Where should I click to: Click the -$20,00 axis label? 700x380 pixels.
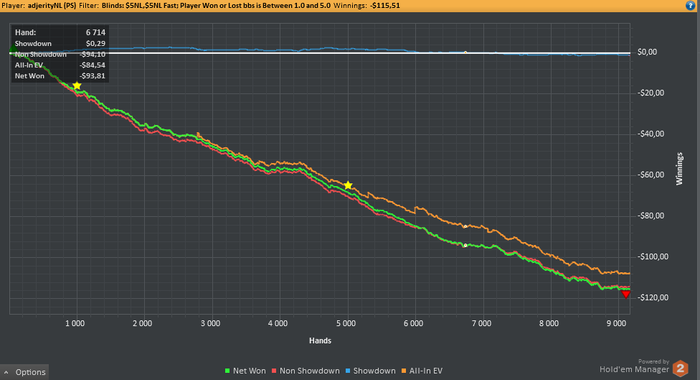651,93
